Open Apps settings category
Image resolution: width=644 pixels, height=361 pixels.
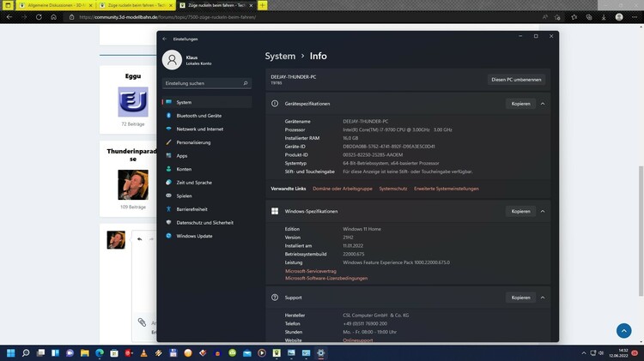[207, 155]
